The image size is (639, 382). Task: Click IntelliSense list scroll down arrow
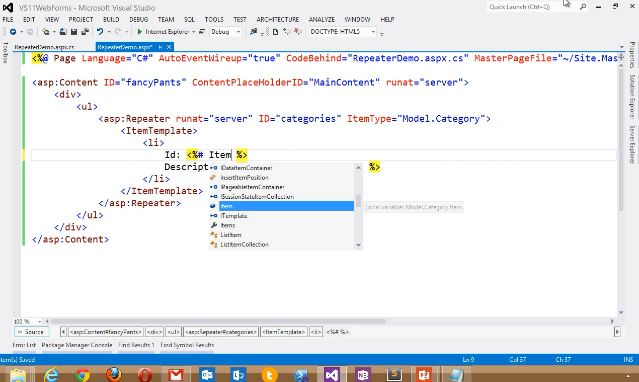pyautogui.click(x=358, y=245)
